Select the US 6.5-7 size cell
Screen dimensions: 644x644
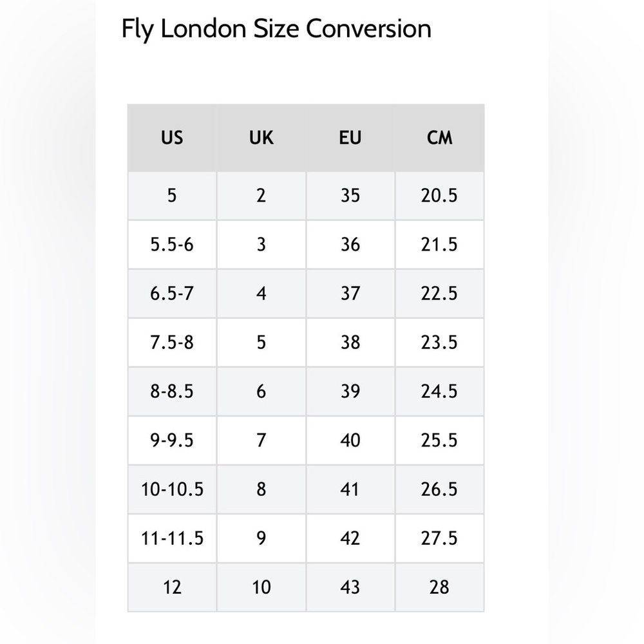click(172, 294)
